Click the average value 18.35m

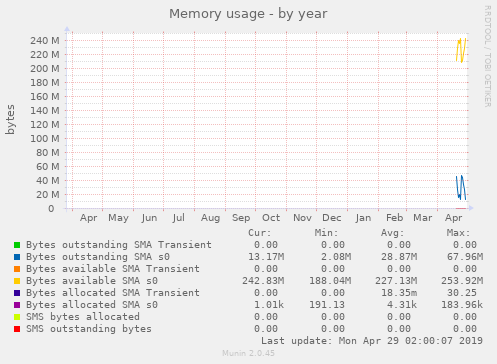tap(399, 293)
